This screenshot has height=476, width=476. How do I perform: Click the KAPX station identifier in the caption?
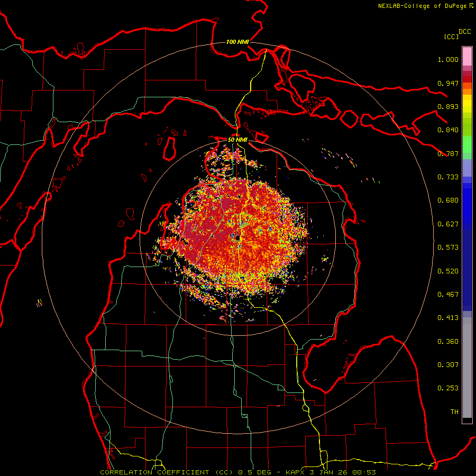[296, 472]
